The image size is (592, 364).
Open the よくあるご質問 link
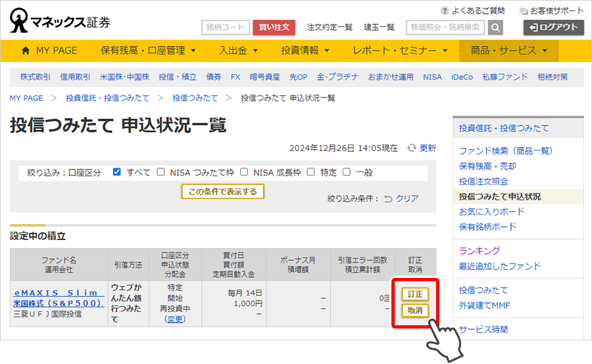(478, 11)
